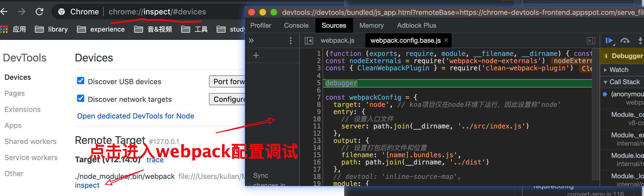This screenshot has width=644, height=196.
Task: Toggle Discover USB devices checkbox
Action: [81, 81]
